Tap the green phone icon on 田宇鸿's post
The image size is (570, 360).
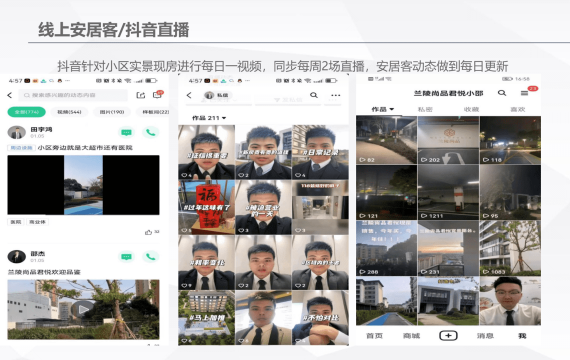tap(150, 132)
